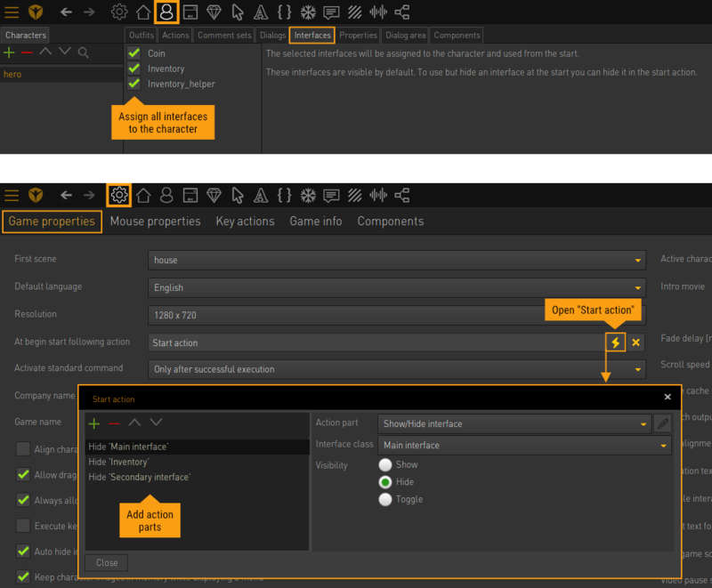Switch to the Mouse properties tab
This screenshot has width=712, height=588.
(156, 222)
